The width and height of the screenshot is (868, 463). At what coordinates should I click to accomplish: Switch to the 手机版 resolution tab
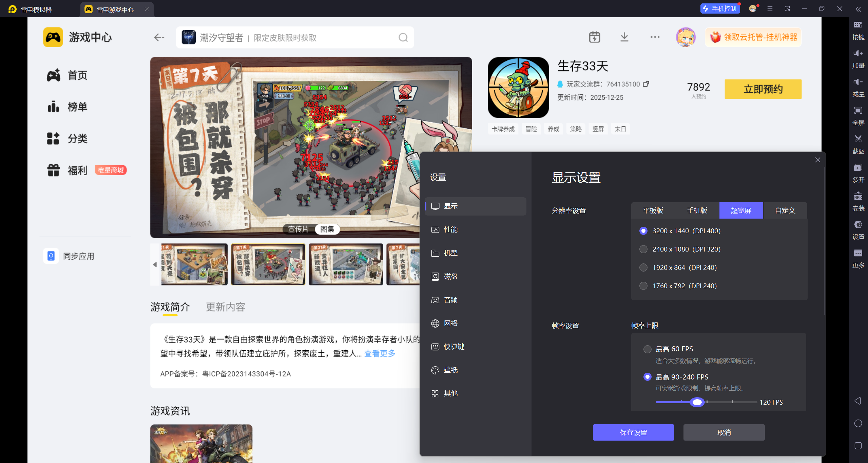tap(697, 210)
